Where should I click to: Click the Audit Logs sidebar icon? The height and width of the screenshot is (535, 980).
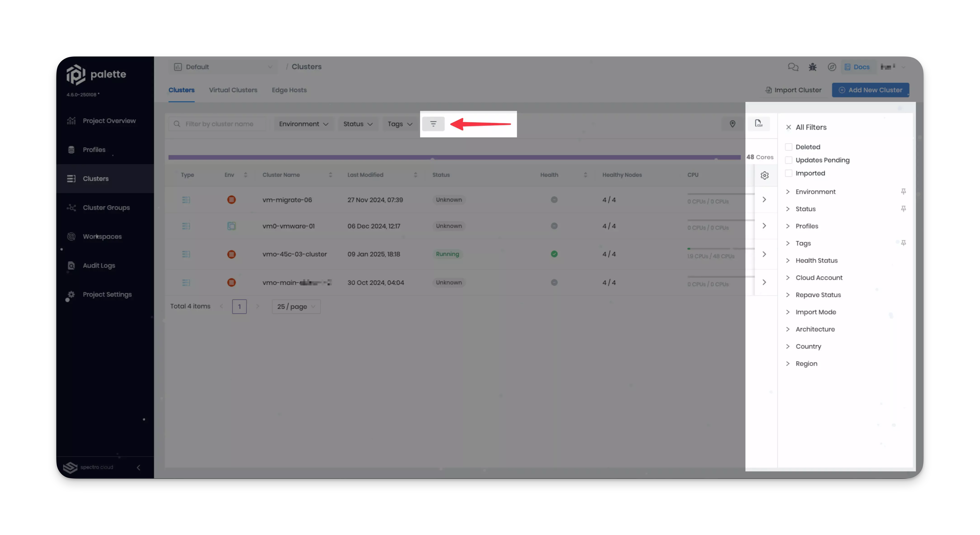(71, 265)
